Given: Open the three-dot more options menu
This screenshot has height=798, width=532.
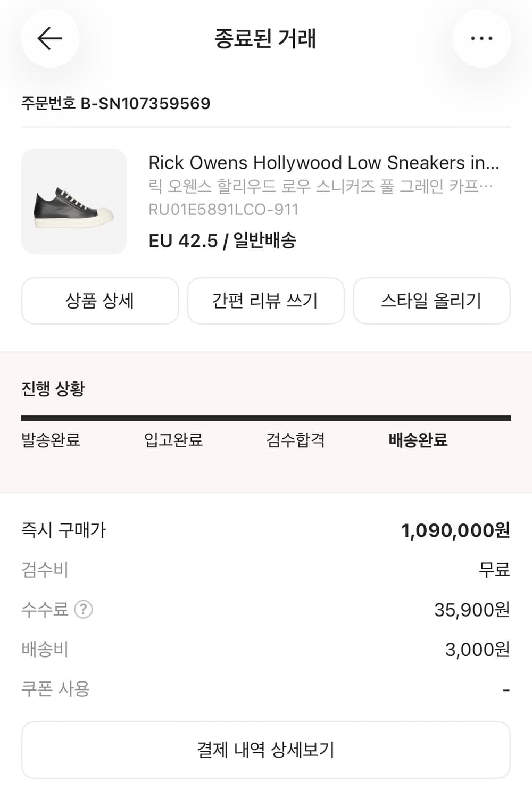Looking at the screenshot, I should coord(481,38).
